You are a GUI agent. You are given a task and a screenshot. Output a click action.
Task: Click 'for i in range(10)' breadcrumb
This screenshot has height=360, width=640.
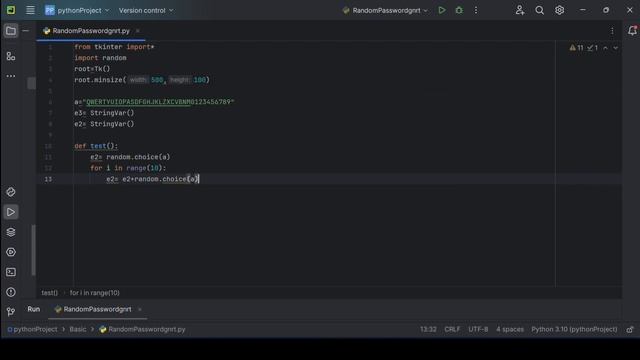click(95, 293)
